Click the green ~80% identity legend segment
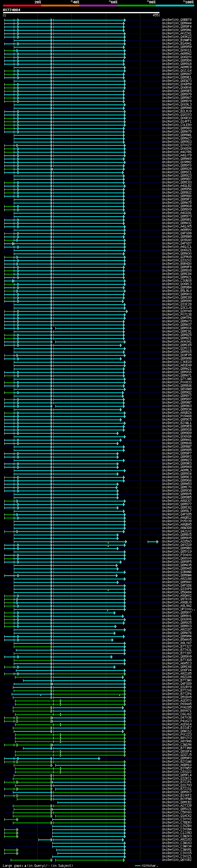Image resolution: width=197 pixels, height=868 pixels. (137, 6)
